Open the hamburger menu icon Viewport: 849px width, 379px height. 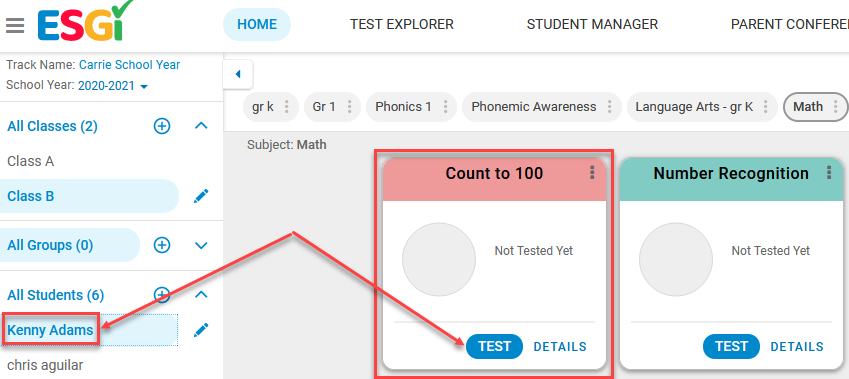tap(15, 25)
